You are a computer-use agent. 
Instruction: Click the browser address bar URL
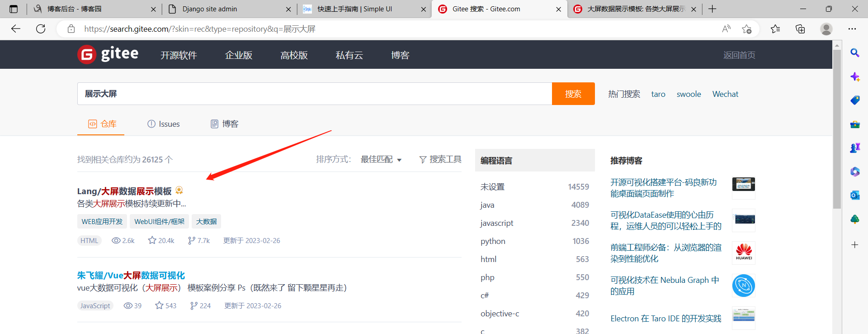click(x=200, y=29)
